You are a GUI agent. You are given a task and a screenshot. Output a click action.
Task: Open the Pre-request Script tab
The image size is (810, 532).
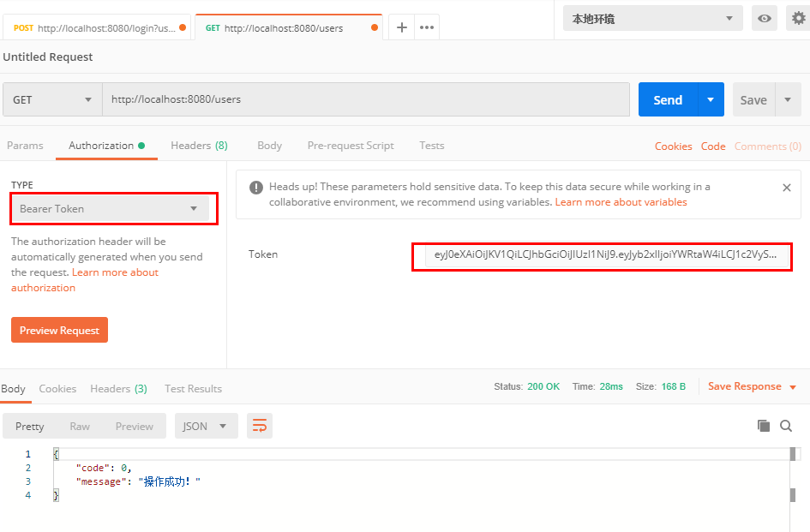(x=351, y=146)
